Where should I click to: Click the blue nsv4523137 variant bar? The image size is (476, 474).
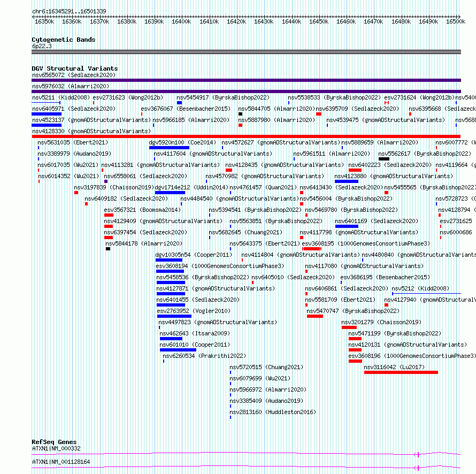tap(47, 125)
